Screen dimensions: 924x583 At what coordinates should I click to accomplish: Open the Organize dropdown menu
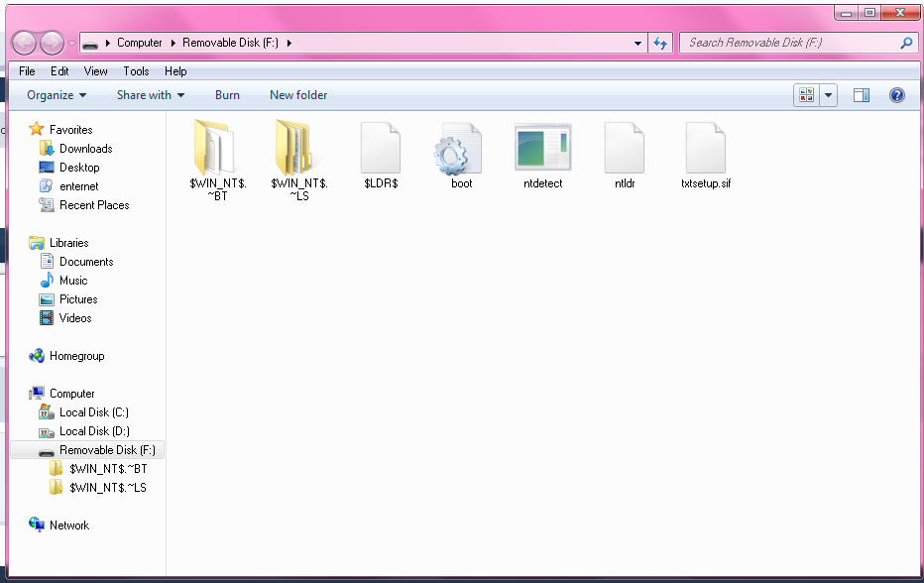pyautogui.click(x=57, y=95)
